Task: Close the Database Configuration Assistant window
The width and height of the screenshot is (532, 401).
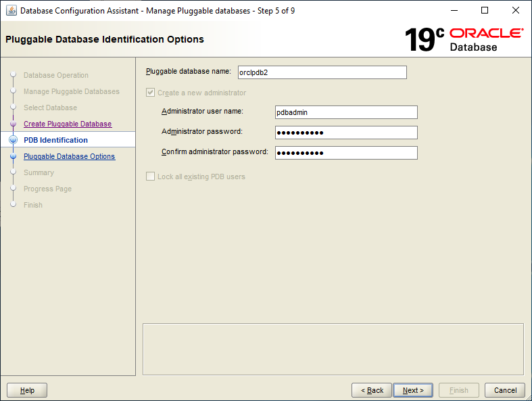Action: [x=516, y=11]
